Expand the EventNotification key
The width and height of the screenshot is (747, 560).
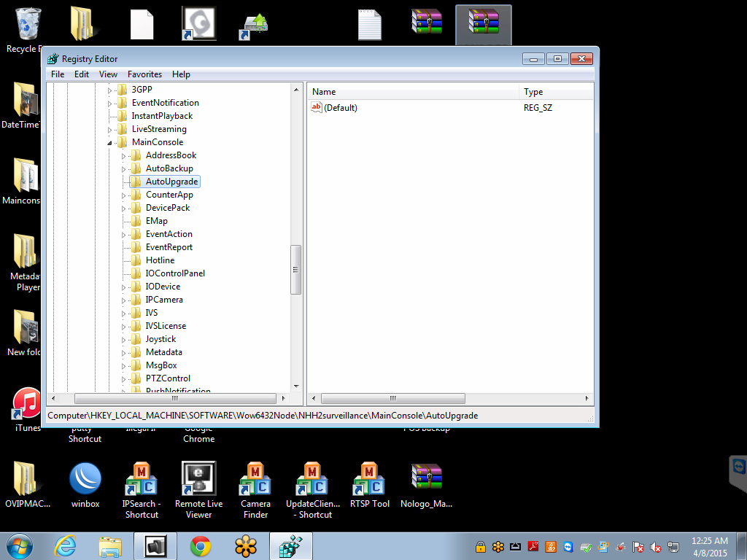pyautogui.click(x=109, y=104)
